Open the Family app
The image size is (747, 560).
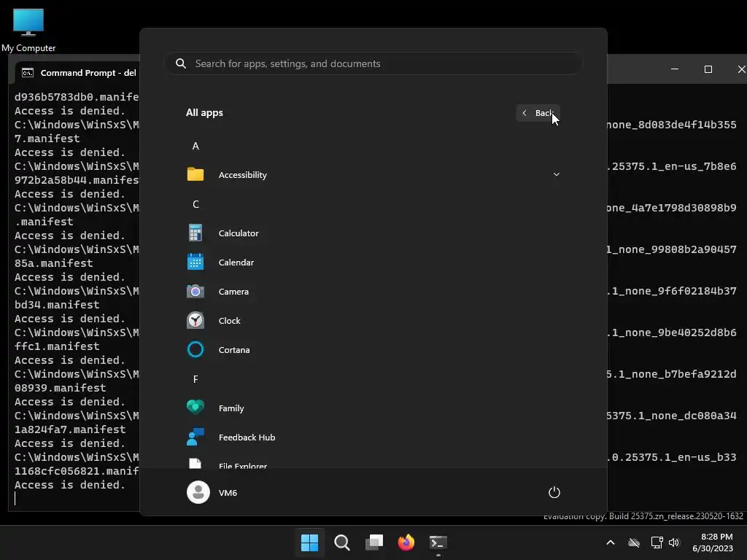(373, 408)
